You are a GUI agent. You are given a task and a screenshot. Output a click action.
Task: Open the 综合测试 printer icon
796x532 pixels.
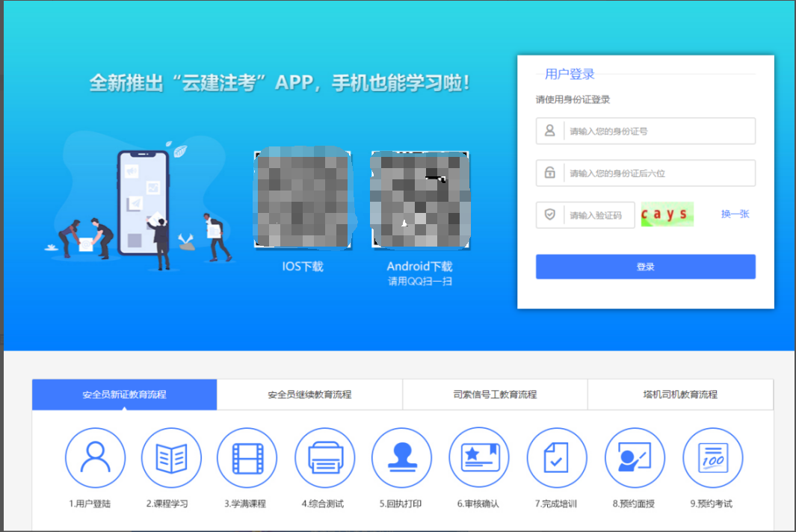coord(324,457)
